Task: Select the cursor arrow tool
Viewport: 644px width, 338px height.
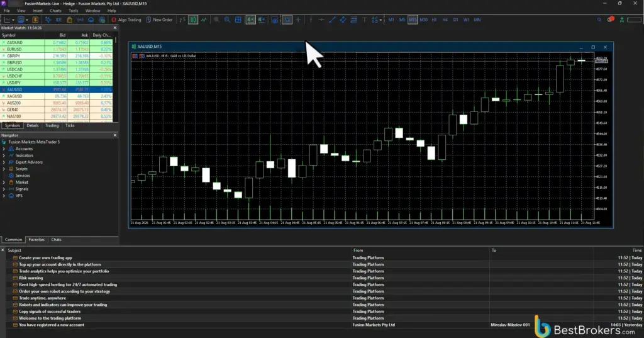Action: [287, 20]
